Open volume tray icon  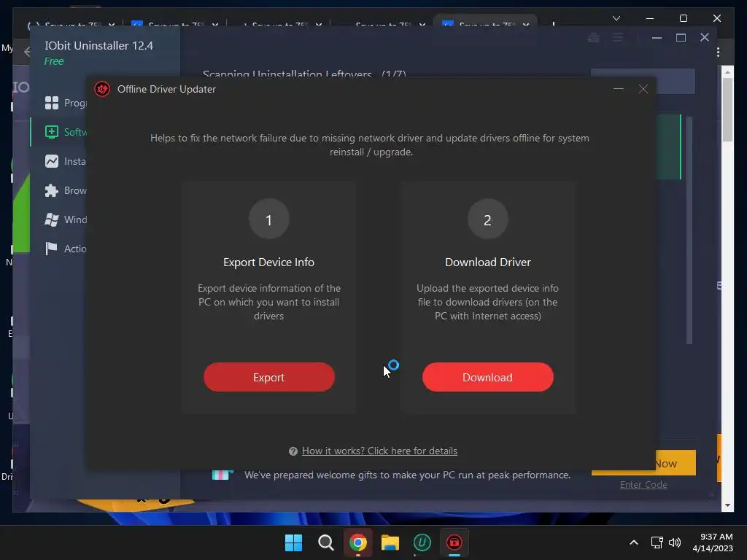click(x=675, y=542)
